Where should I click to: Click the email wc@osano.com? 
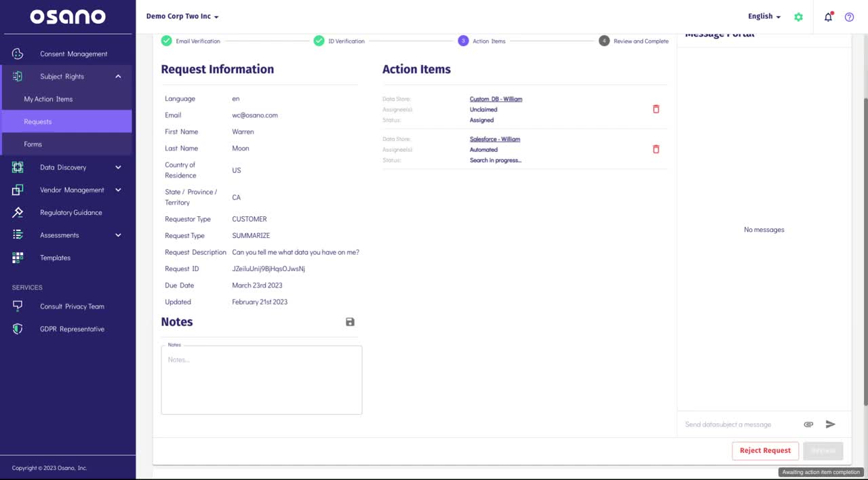click(255, 115)
